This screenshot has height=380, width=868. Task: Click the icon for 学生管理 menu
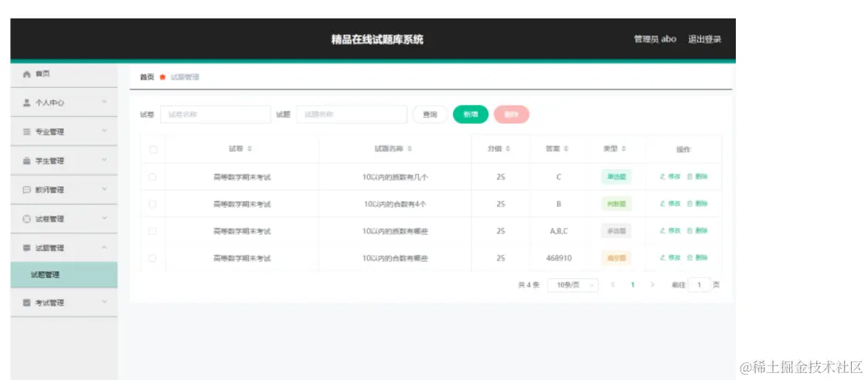26,161
